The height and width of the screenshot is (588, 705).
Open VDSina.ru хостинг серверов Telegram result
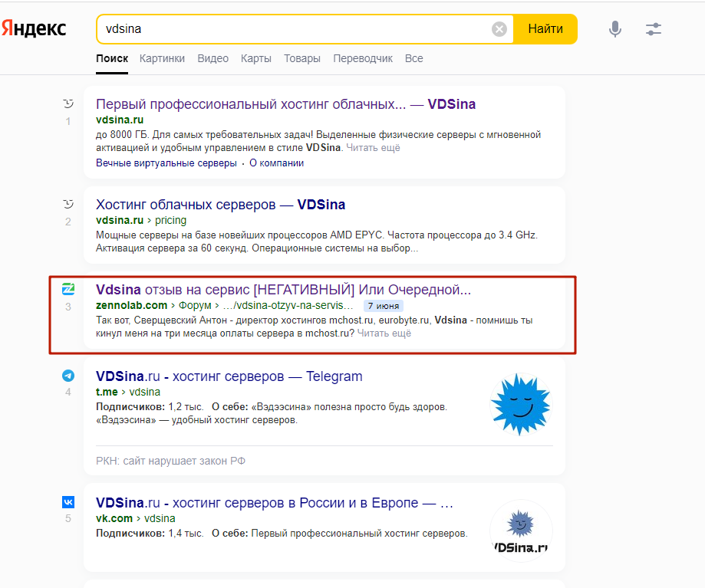(229, 376)
